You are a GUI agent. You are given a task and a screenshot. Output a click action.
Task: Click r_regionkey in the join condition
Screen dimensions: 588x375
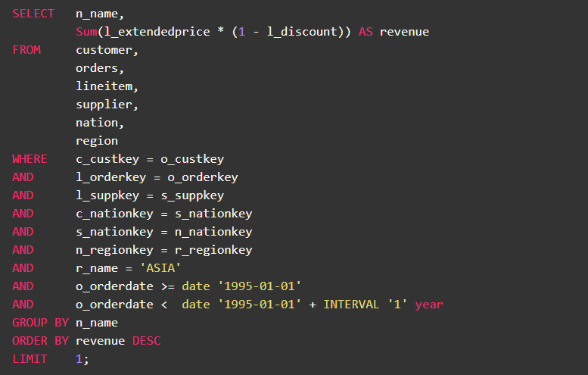[213, 250]
